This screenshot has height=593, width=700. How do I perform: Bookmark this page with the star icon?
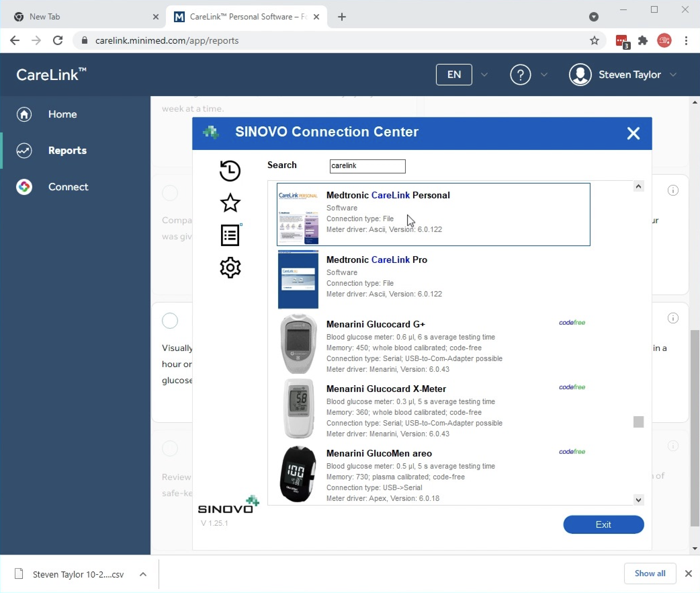(594, 41)
